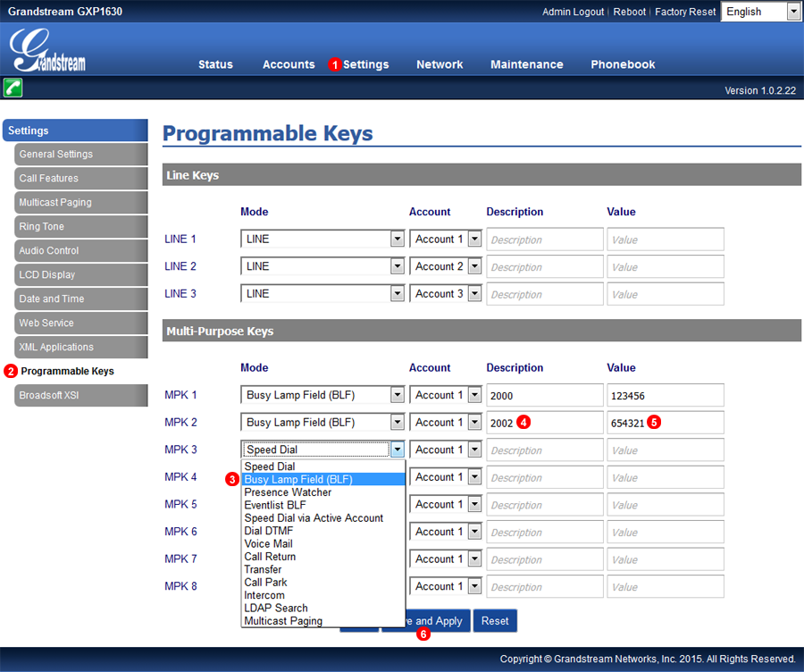Click the Admin Logout link
Image resolution: width=804 pixels, height=672 pixels.
point(573,12)
